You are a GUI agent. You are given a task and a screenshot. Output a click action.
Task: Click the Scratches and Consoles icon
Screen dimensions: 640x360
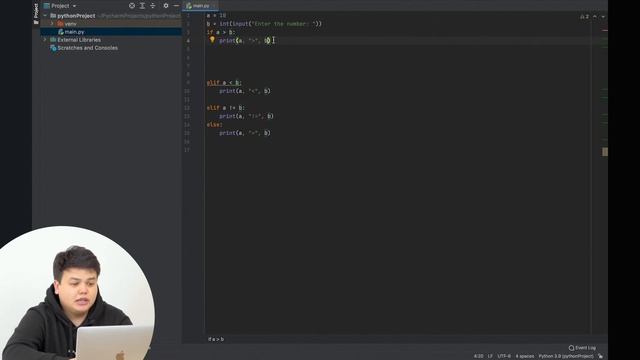(53, 48)
